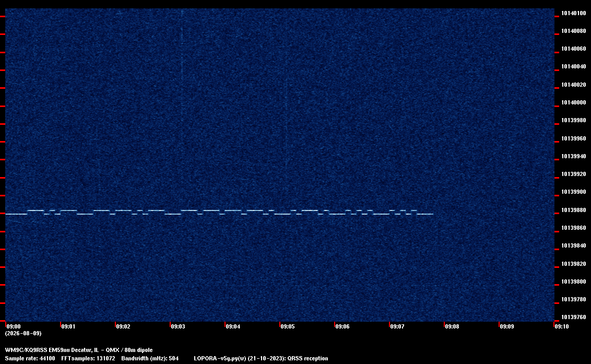
Task: Click the 10140060 frequency label
Action: [574, 49]
